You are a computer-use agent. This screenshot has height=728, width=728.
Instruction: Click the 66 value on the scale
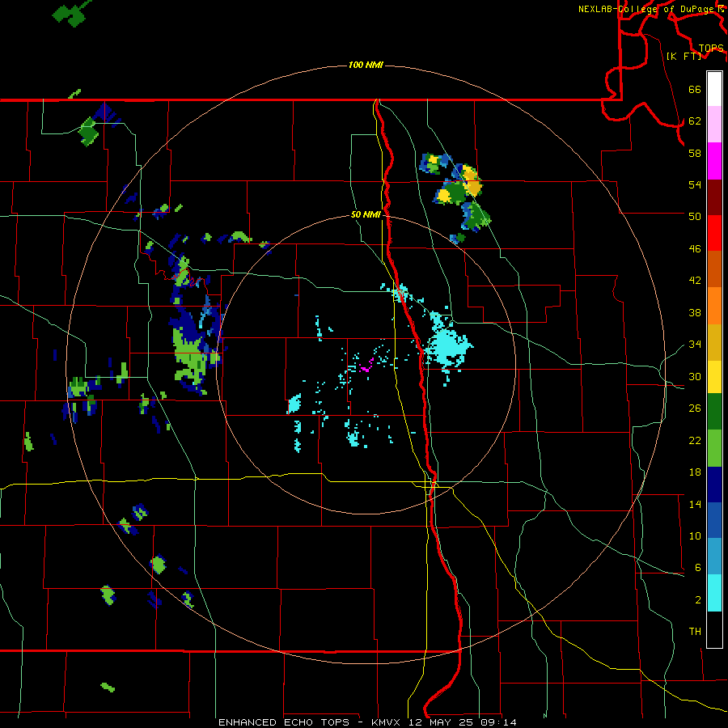point(695,89)
